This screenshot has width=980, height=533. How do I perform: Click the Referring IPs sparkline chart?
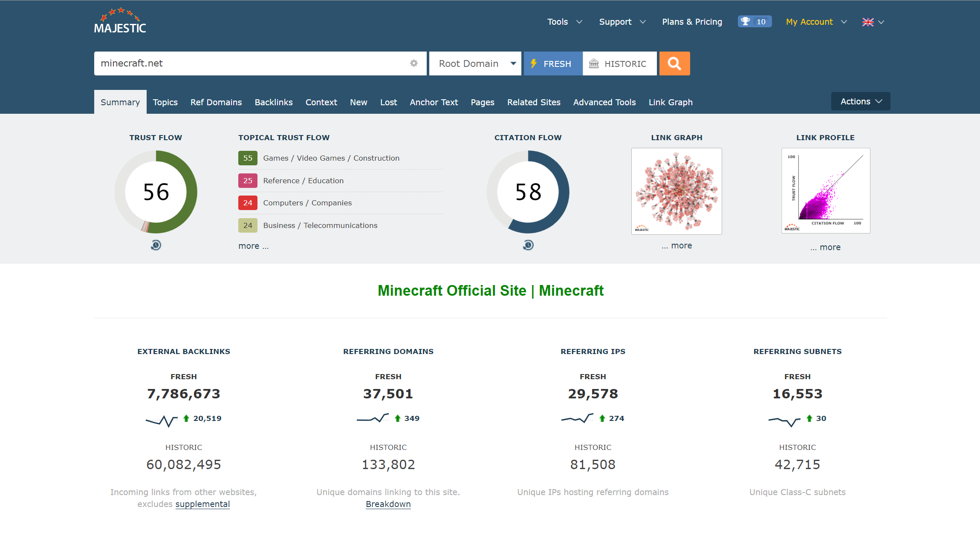click(577, 418)
